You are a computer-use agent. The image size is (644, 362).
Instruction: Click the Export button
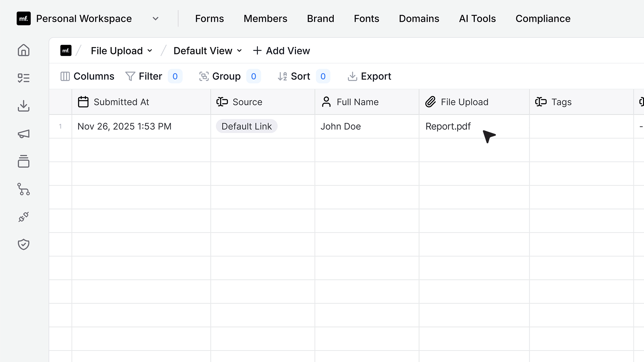pos(369,76)
